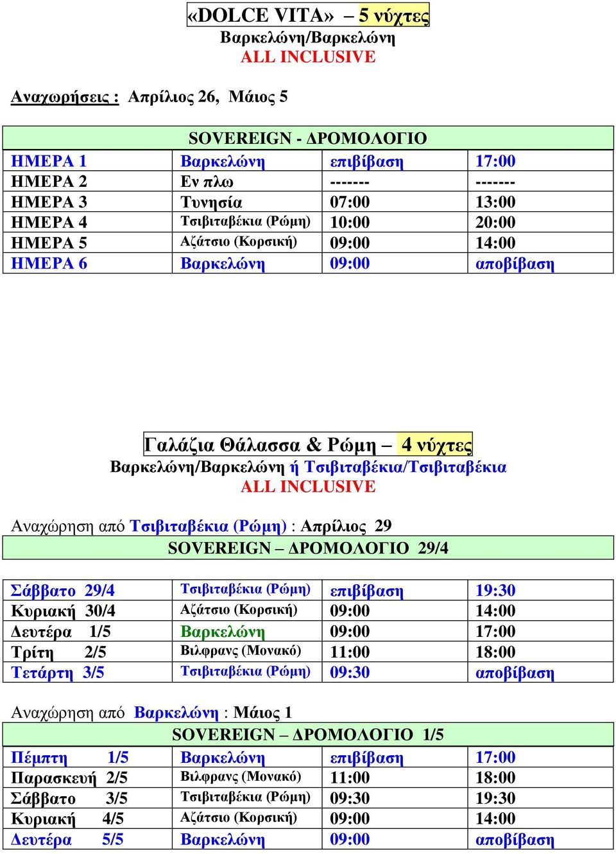Image resolution: width=616 pixels, height=854 pixels.
Task: Click the «DOLCE VITA» – 5 νύχτες title
Action: click(x=308, y=15)
